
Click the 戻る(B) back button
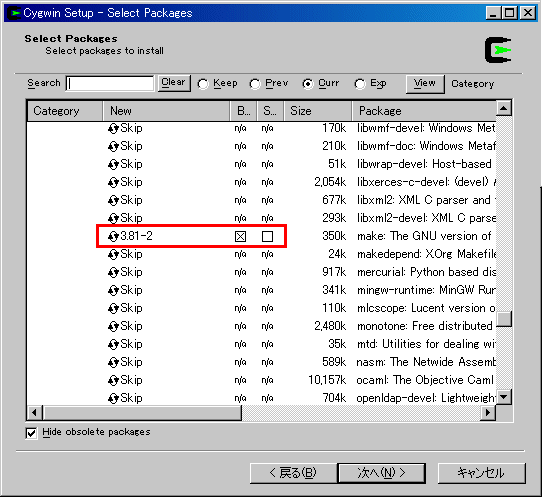[x=293, y=473]
